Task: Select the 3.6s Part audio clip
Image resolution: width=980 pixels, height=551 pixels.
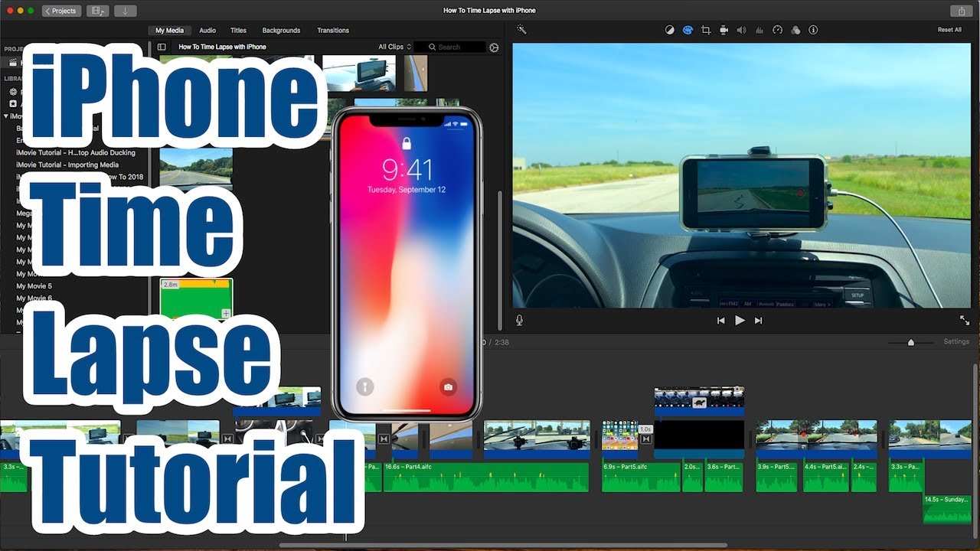Action: coord(724,477)
